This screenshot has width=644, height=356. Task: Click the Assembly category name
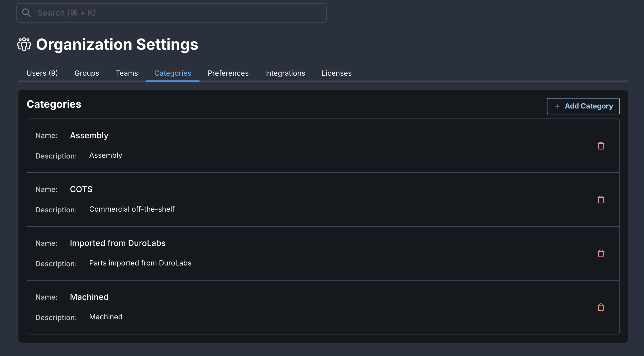pos(89,135)
